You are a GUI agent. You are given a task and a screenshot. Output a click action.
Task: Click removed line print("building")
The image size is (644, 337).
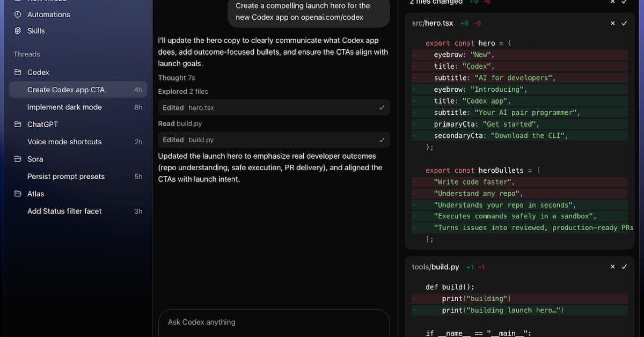519,298
